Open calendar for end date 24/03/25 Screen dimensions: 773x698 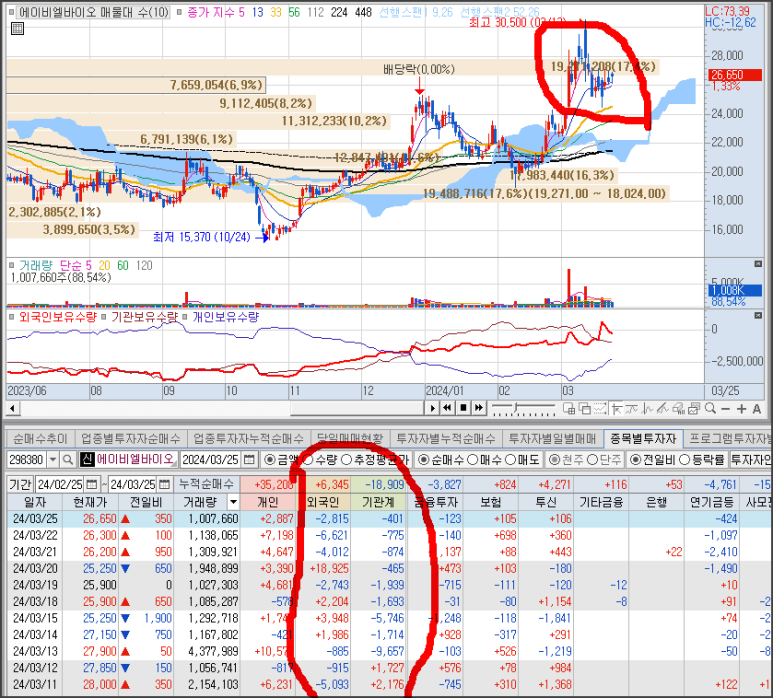(164, 485)
